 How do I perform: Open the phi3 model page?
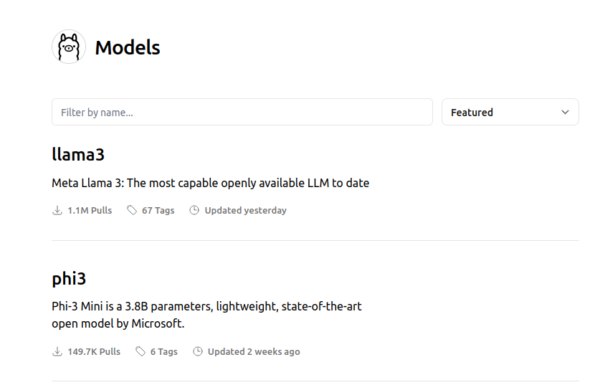pos(69,278)
